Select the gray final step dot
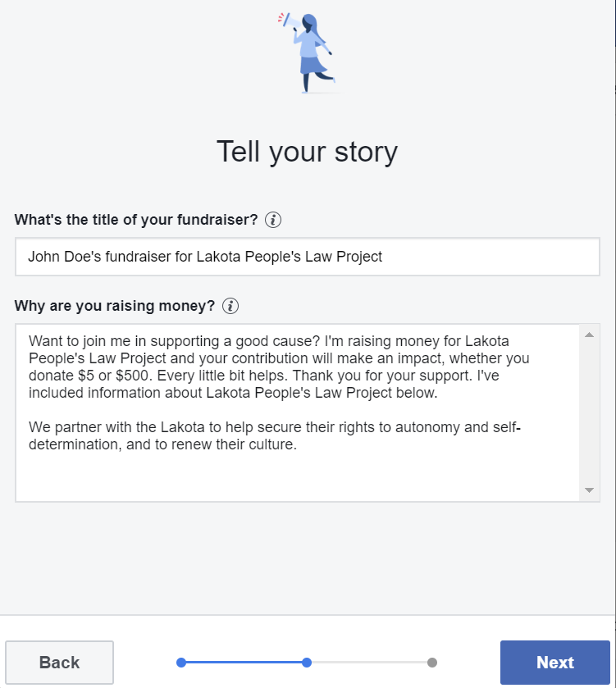This screenshot has height=688, width=616. coord(432,663)
